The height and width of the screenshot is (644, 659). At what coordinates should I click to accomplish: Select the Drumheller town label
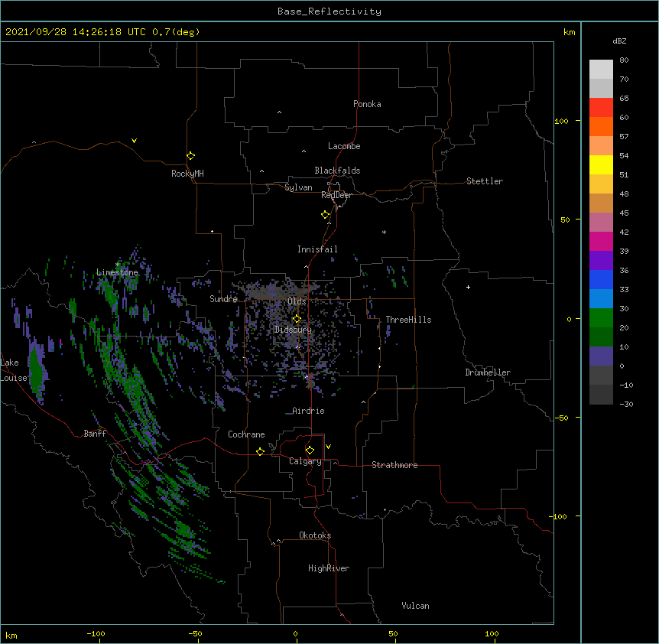488,372
